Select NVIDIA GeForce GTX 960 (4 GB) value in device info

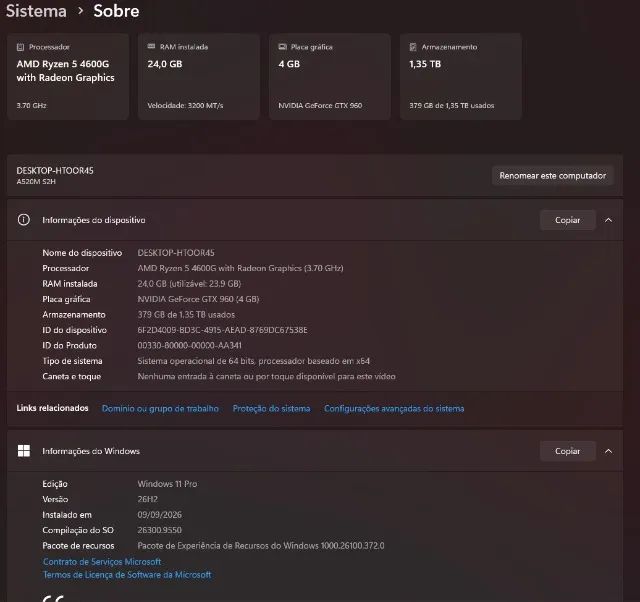click(198, 299)
